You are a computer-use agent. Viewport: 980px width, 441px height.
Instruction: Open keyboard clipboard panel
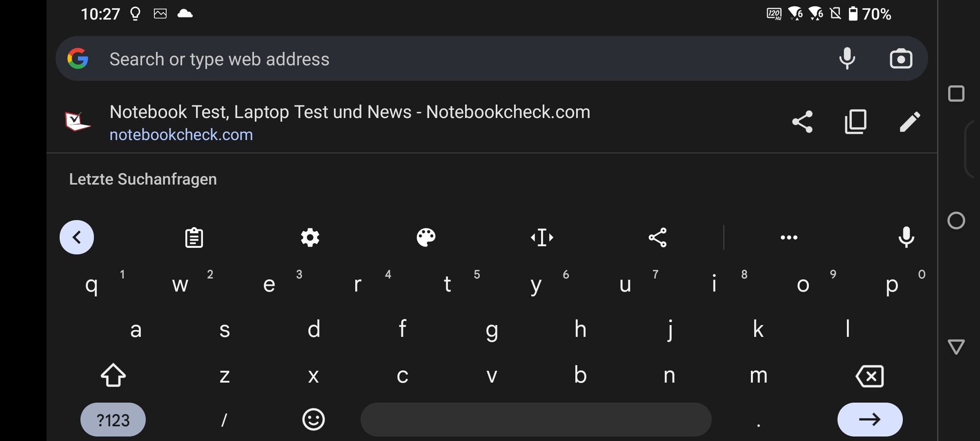194,237
